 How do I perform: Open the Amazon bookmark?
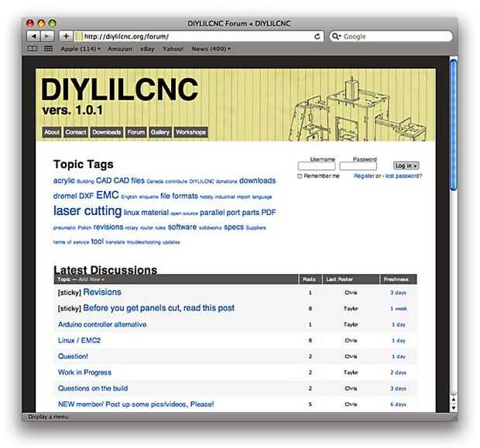(x=120, y=49)
